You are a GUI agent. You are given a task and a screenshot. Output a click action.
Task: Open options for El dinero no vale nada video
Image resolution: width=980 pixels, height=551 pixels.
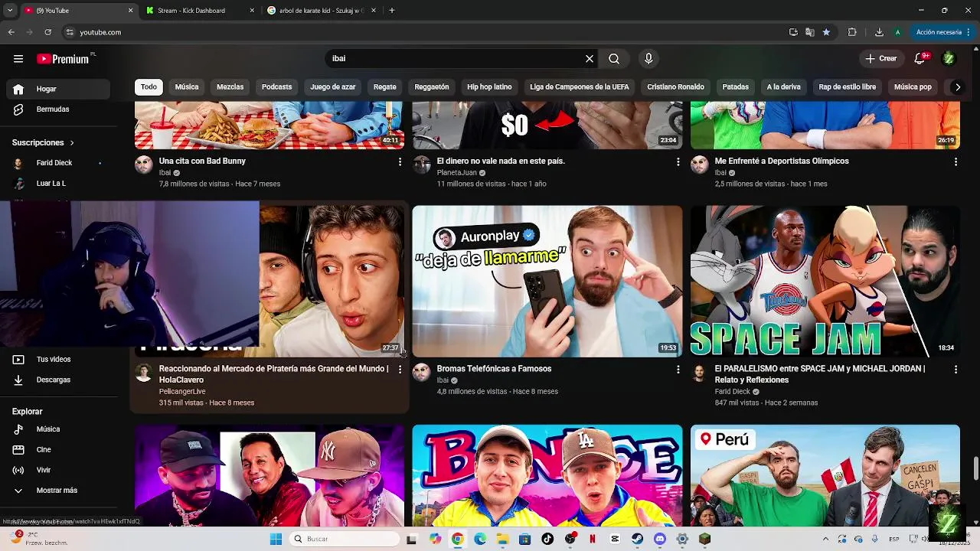[678, 162]
